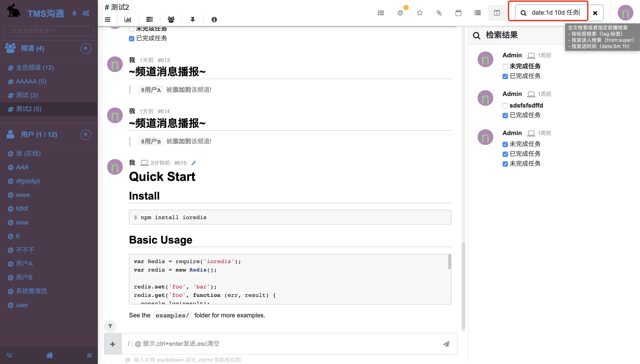The width and height of the screenshot is (640, 364).
Task: Select 测试2 (5) channel
Action: 48,109
